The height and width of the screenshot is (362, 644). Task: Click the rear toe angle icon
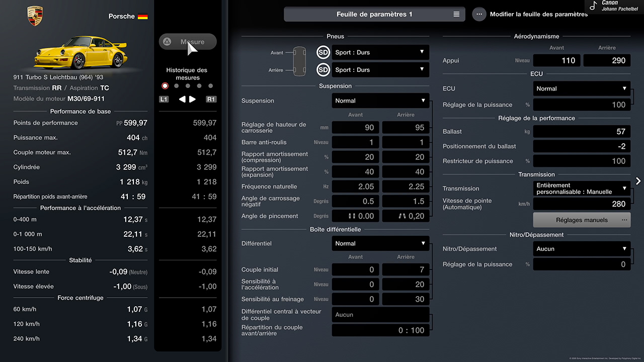coord(403,216)
